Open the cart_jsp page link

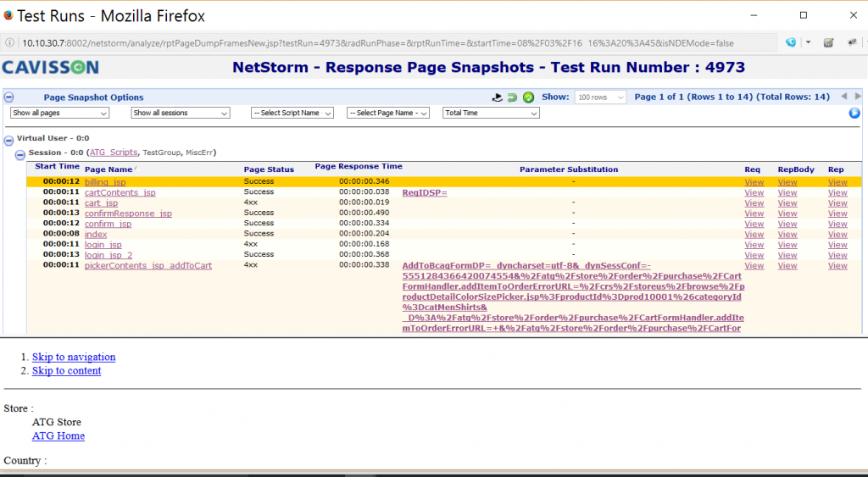102,203
